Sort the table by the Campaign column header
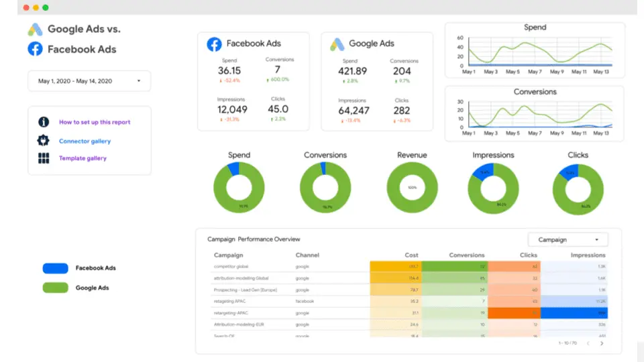The height and width of the screenshot is (362, 644). [228, 255]
